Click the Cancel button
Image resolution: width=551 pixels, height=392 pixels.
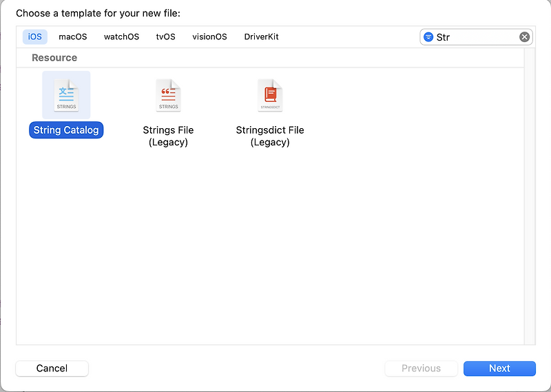pyautogui.click(x=52, y=369)
